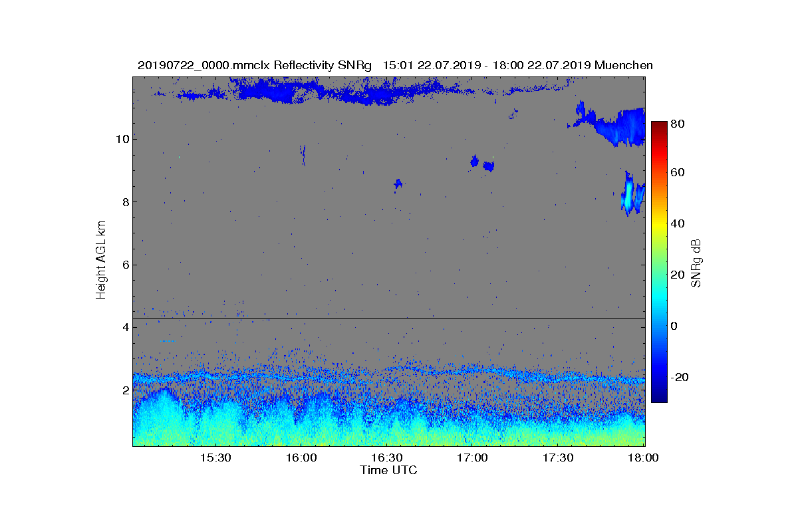Screen dimensions: 798x532
Task: Click the plot title starting with 20190722_0000.mmclx
Action: click(395, 65)
